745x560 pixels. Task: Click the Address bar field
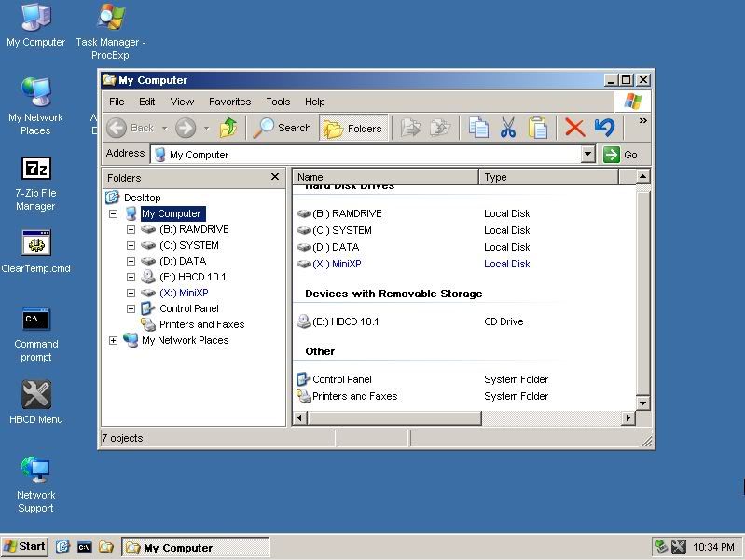click(366, 155)
